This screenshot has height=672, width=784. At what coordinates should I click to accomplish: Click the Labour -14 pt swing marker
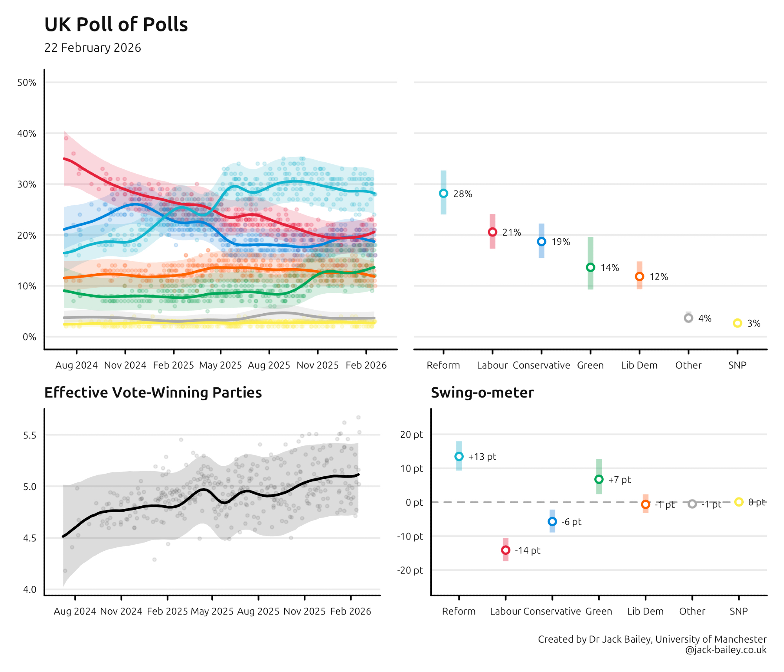tap(506, 550)
